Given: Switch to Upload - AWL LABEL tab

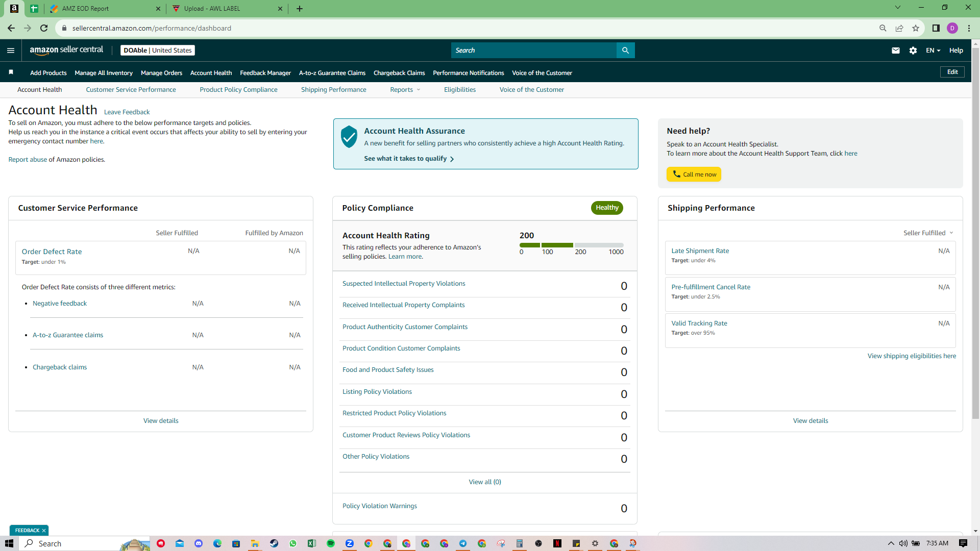Looking at the screenshot, I should click(x=228, y=9).
